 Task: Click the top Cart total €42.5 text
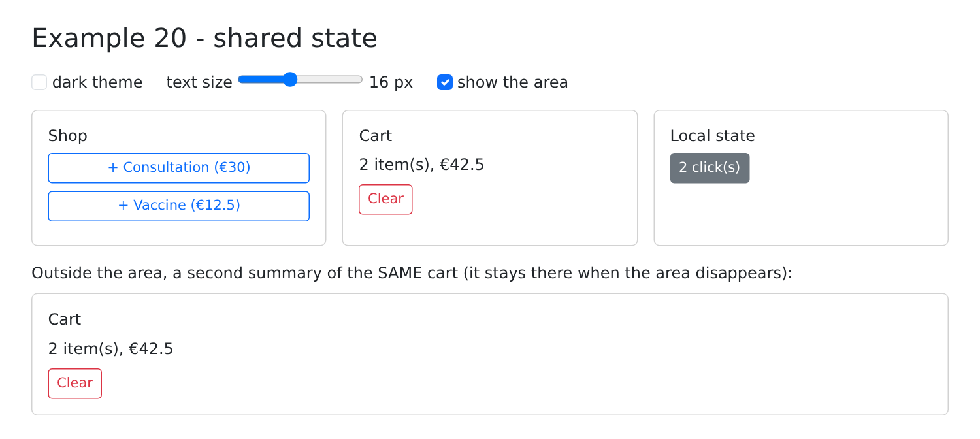pyautogui.click(x=462, y=165)
